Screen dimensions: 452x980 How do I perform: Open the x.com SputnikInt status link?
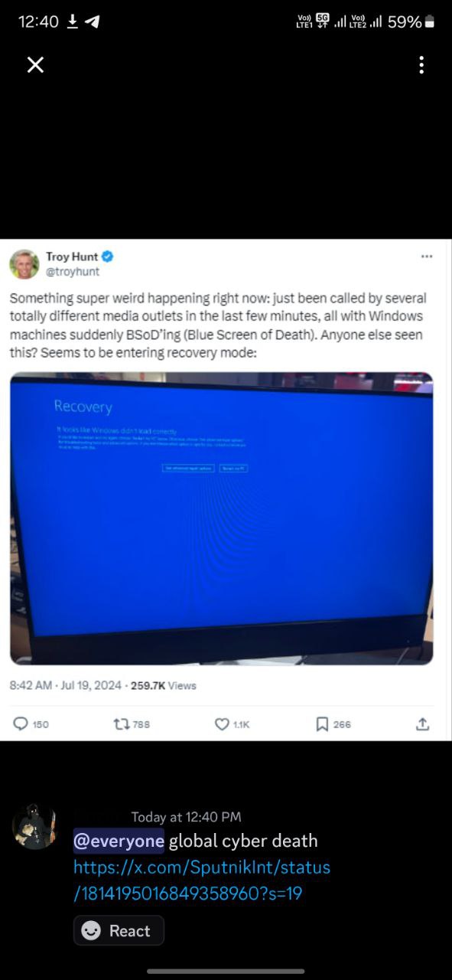(x=202, y=880)
